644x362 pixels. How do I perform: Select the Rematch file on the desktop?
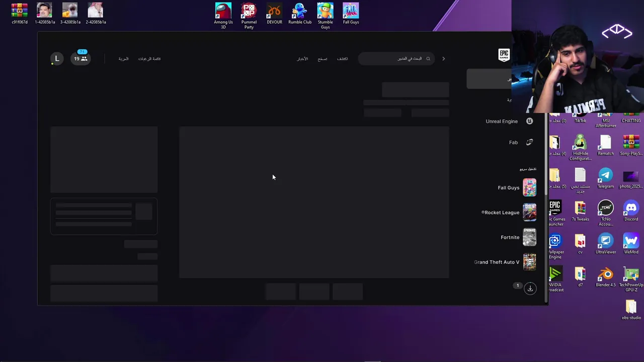click(x=606, y=145)
